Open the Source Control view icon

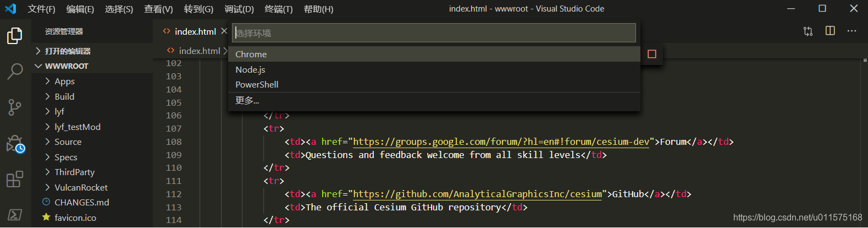pos(15,107)
